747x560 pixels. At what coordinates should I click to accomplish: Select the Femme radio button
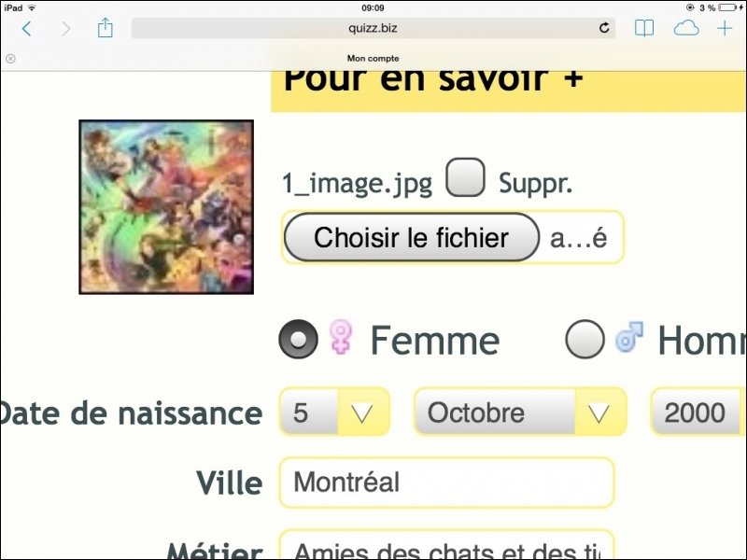click(299, 340)
